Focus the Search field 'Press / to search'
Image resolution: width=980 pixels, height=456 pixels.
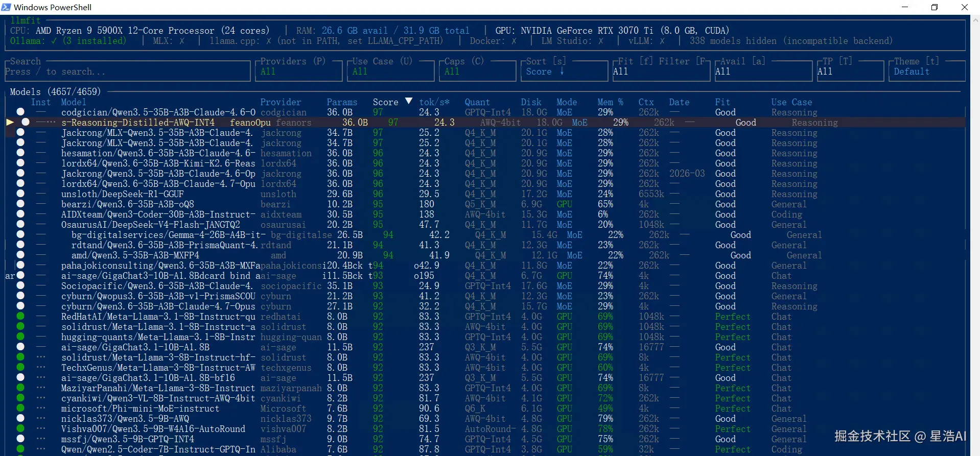pos(128,71)
